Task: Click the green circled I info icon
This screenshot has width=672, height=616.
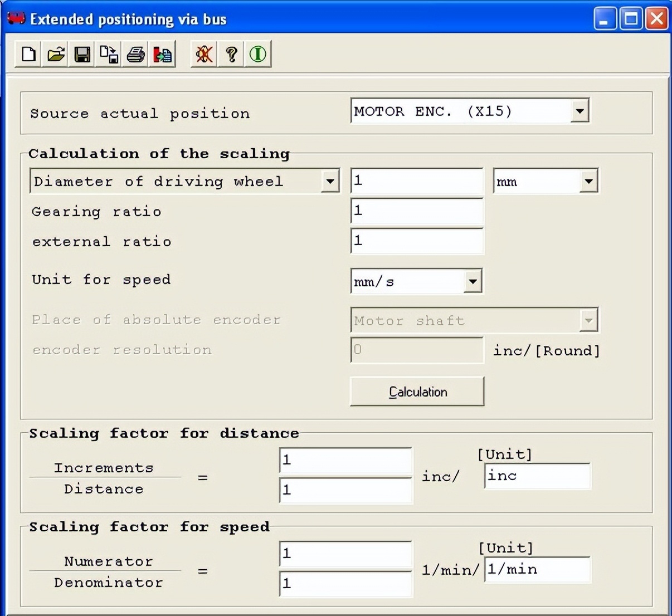Action: (x=257, y=55)
